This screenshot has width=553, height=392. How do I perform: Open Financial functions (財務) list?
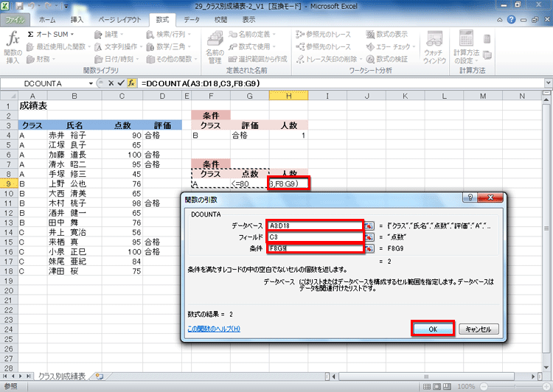(x=41, y=59)
